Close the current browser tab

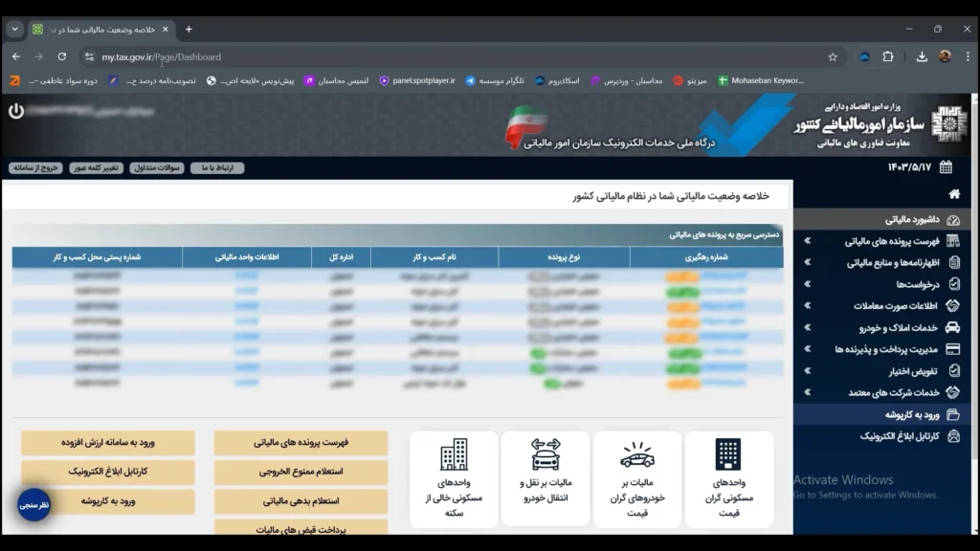[x=165, y=30]
